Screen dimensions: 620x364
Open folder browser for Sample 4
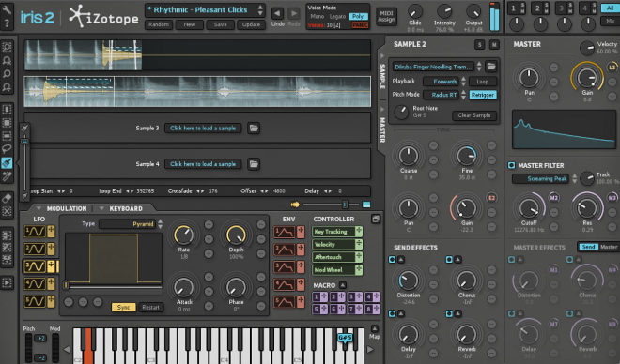[254, 164]
